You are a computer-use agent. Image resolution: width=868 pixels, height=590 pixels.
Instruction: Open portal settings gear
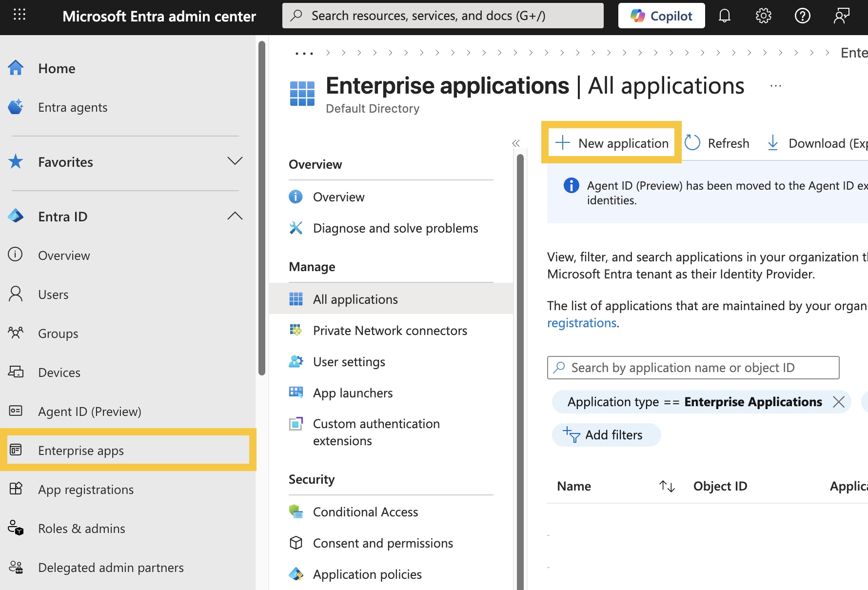tap(763, 16)
